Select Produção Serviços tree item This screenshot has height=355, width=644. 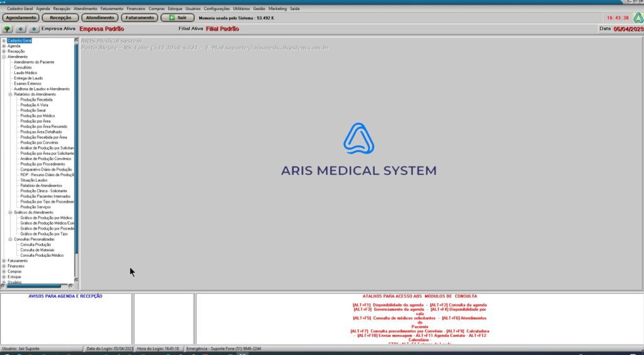click(x=35, y=207)
